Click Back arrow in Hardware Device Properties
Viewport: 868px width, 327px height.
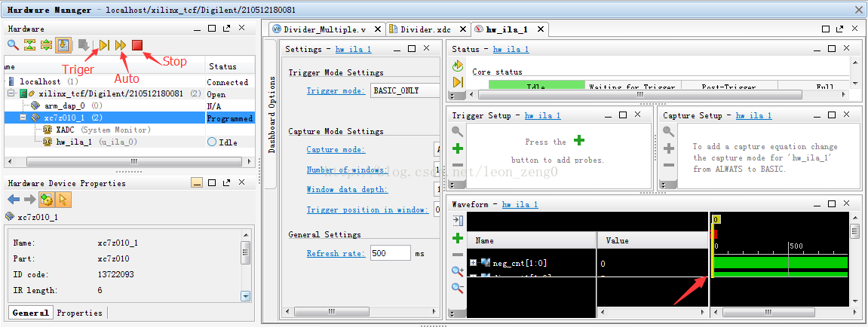(13, 199)
